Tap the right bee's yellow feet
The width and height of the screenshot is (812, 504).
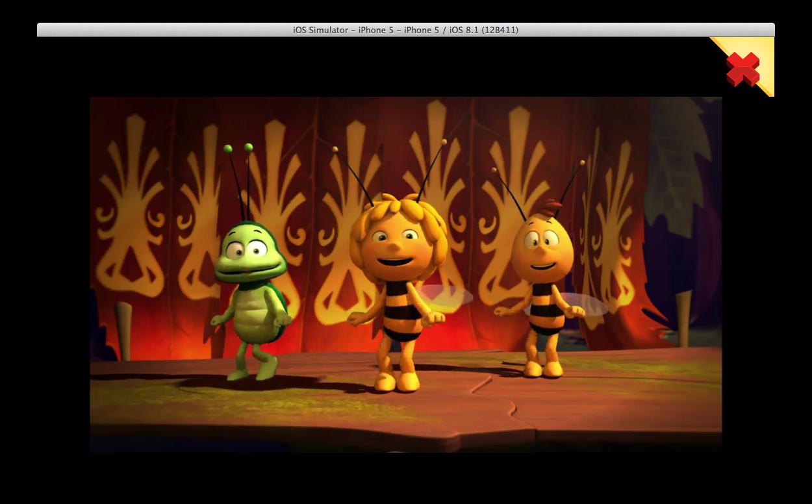pos(543,368)
